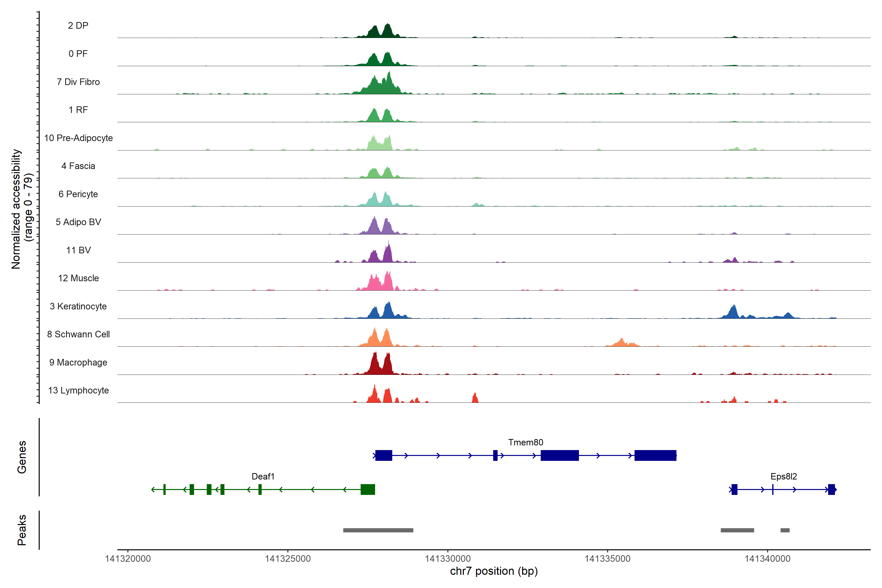Click the 141330000 axis tick label

447,559
